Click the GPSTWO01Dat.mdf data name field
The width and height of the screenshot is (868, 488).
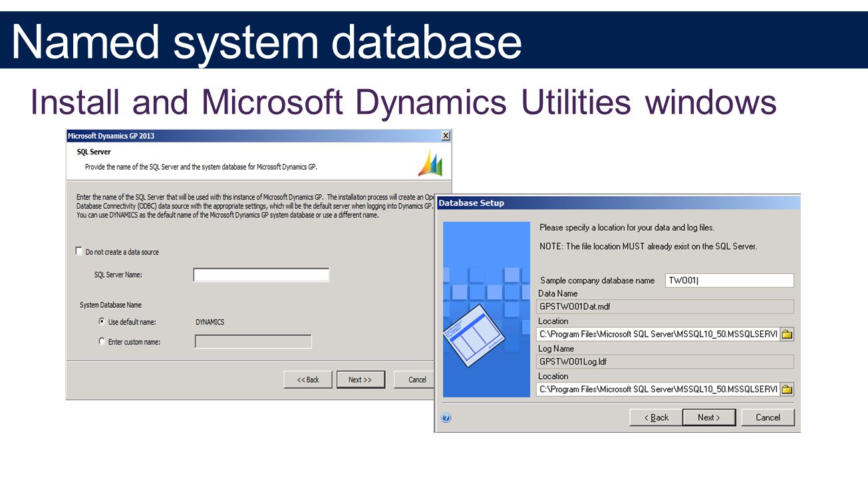[x=665, y=306]
